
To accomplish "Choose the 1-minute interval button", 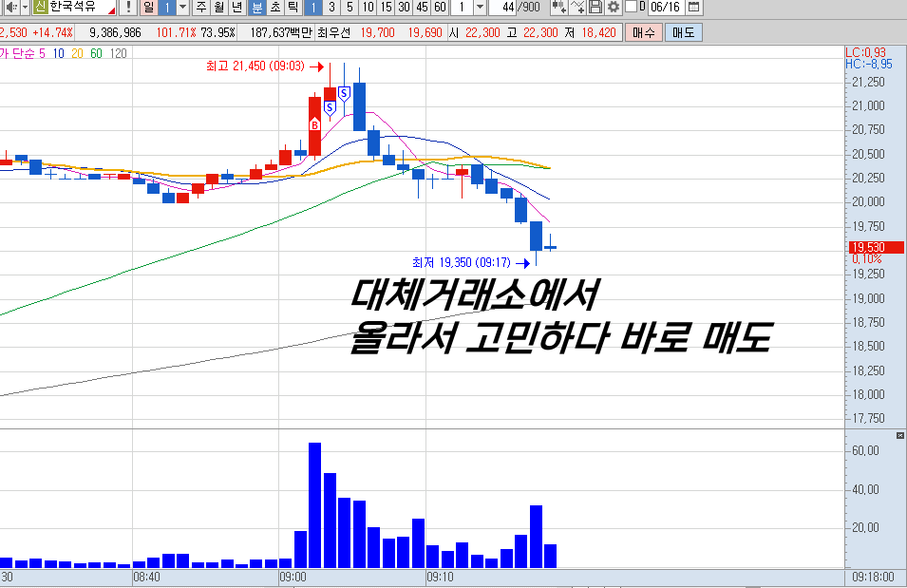I will 312,7.
